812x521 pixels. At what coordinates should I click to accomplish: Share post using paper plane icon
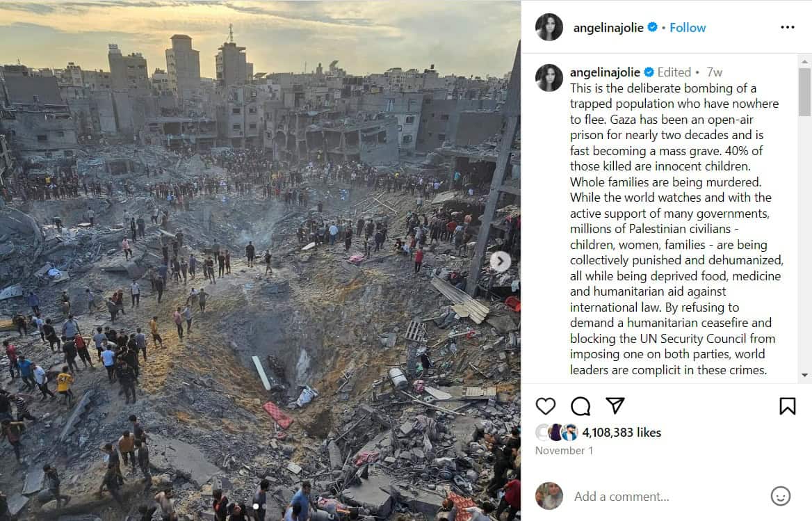tap(615, 406)
